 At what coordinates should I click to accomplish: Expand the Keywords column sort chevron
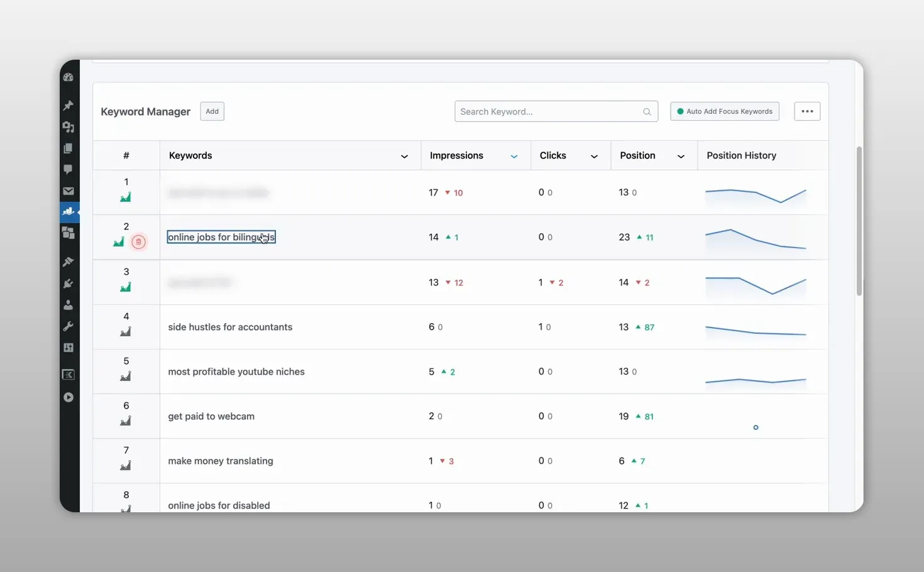tap(404, 157)
